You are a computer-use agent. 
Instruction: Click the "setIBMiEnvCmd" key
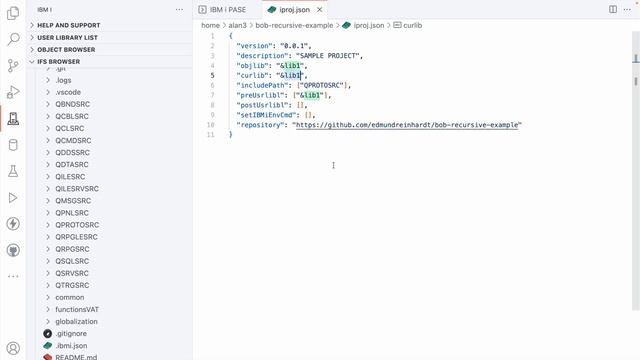(268, 115)
